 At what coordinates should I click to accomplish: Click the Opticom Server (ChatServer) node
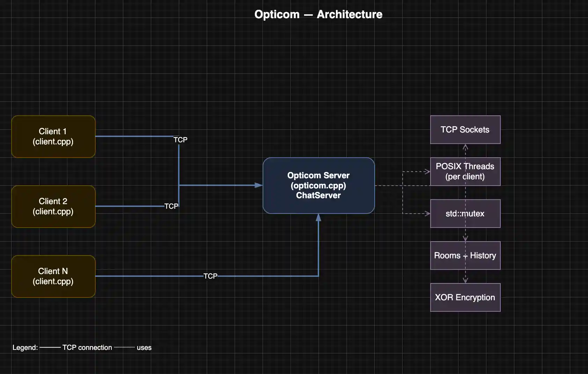(x=318, y=185)
